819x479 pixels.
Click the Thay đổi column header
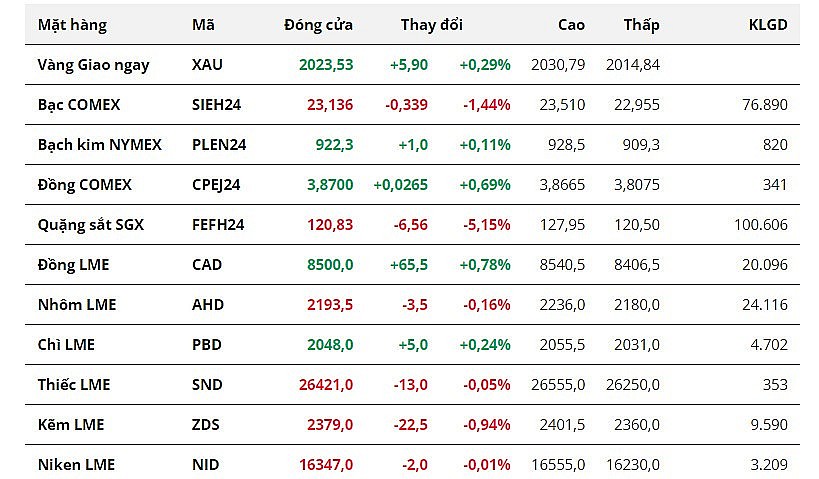point(431,25)
